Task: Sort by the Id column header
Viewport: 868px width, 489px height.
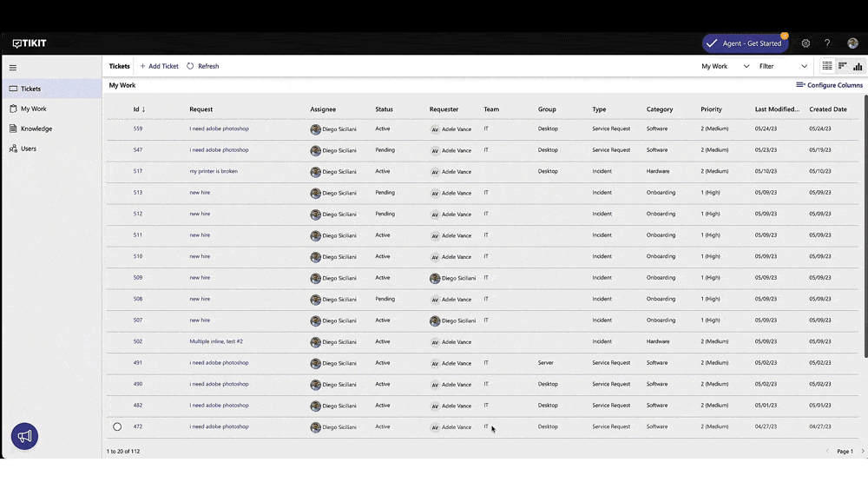Action: (139, 109)
